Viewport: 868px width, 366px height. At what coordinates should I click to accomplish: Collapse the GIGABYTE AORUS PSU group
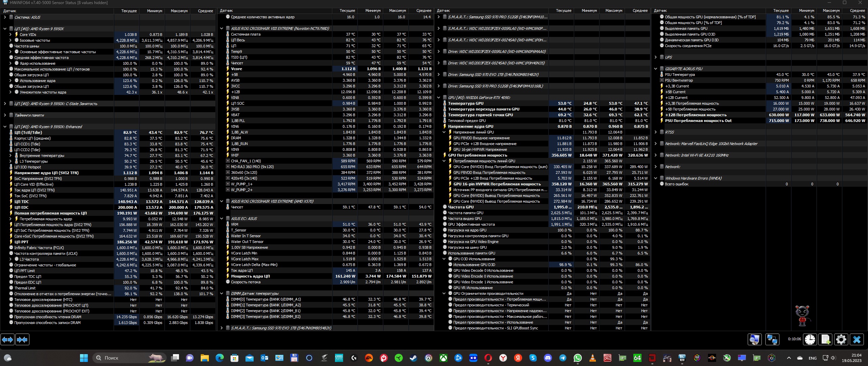(x=655, y=69)
